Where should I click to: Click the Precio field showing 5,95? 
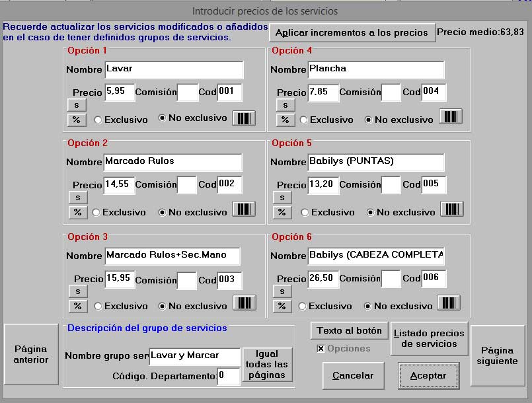pos(120,92)
